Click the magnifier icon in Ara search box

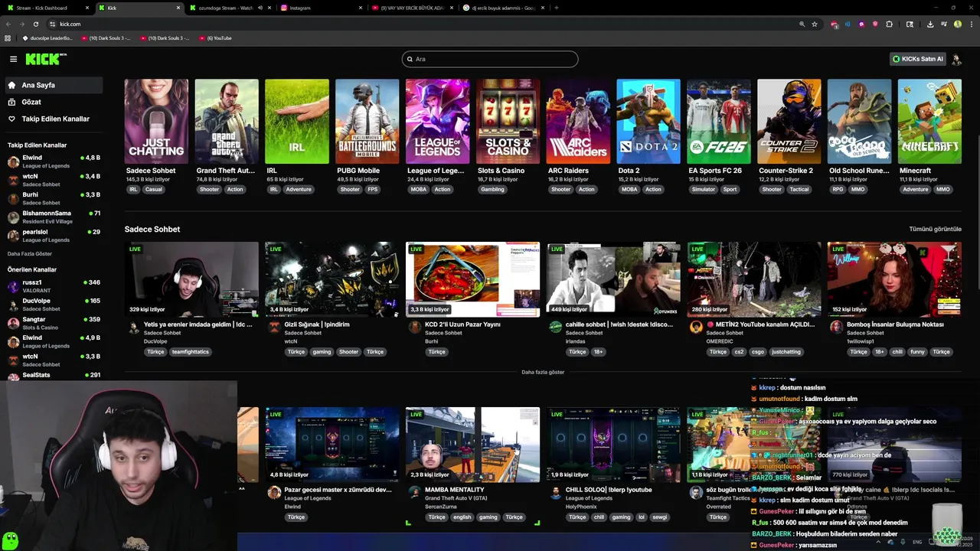click(x=410, y=59)
